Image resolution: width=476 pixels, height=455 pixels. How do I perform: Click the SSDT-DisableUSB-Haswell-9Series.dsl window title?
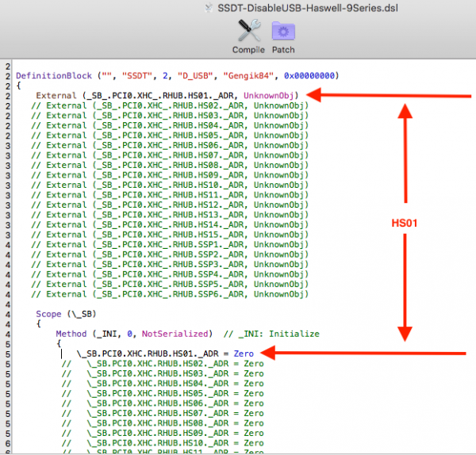coord(308,8)
